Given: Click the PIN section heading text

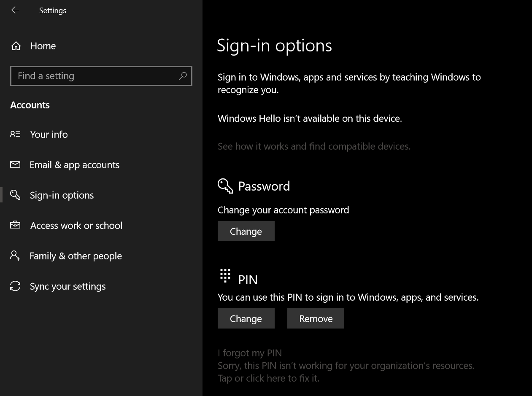Looking at the screenshot, I should pos(248,280).
